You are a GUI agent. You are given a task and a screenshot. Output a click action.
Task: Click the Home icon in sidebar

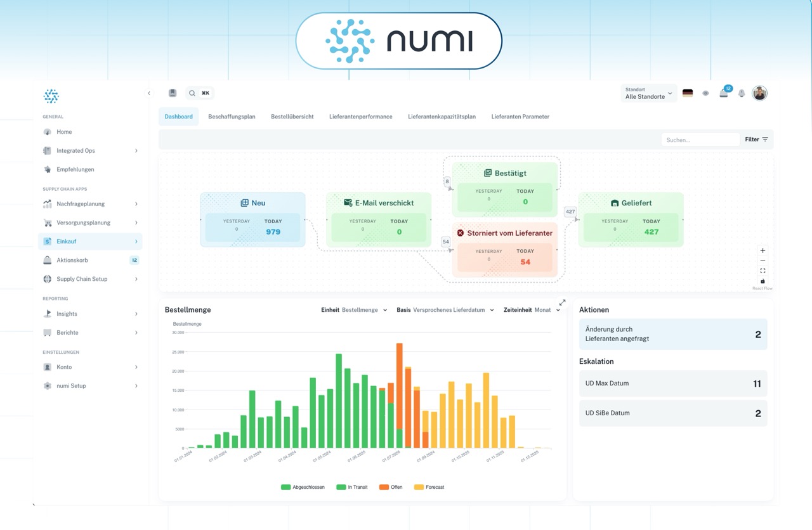[x=47, y=132]
